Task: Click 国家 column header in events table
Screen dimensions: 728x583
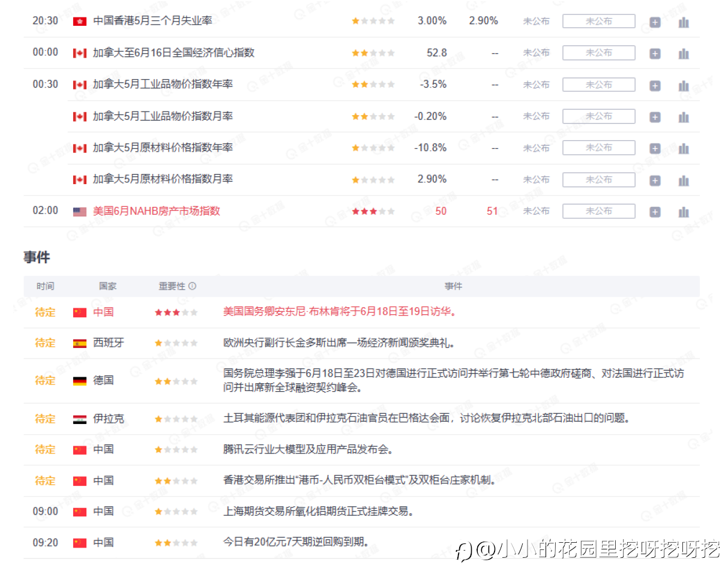Action: (x=108, y=286)
